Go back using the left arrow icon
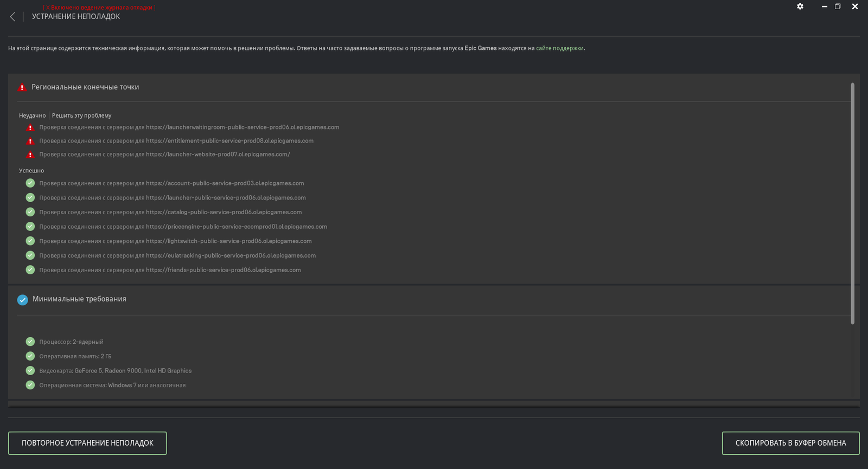This screenshot has height=469, width=868. [12, 17]
